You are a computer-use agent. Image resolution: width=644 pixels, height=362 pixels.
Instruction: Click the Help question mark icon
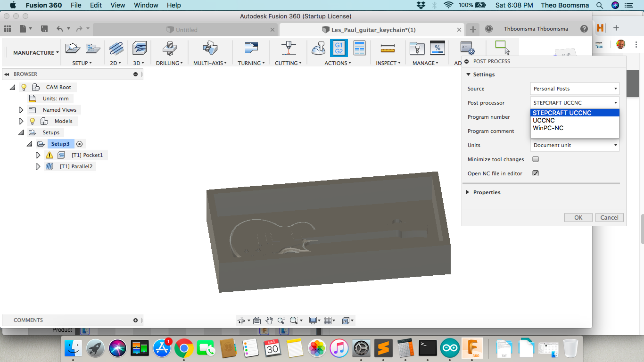point(584,29)
